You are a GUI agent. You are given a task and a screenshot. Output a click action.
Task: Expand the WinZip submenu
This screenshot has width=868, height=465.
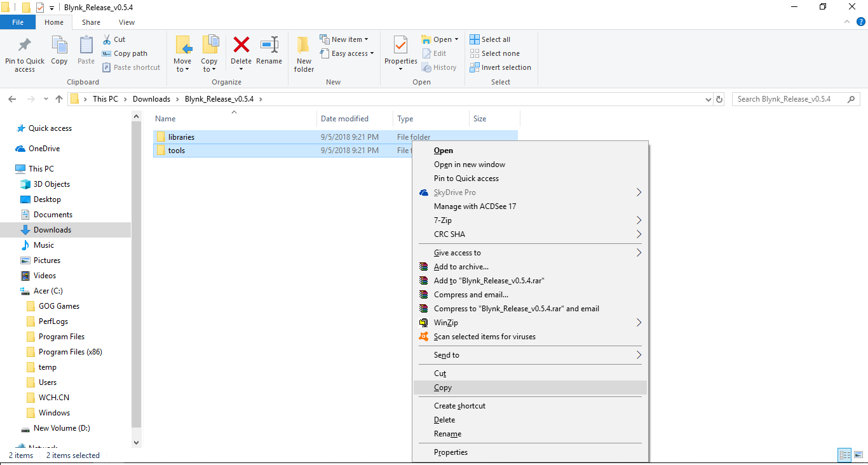tap(529, 323)
